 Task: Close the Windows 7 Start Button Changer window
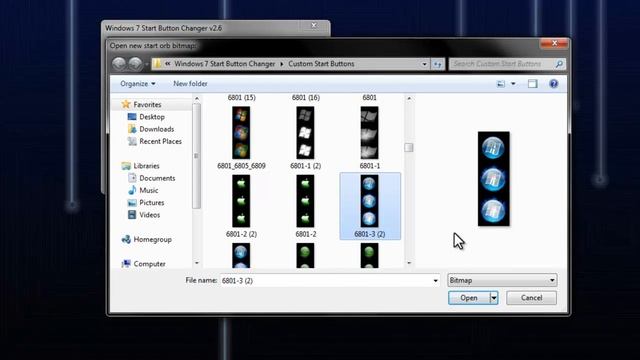[x=314, y=25]
